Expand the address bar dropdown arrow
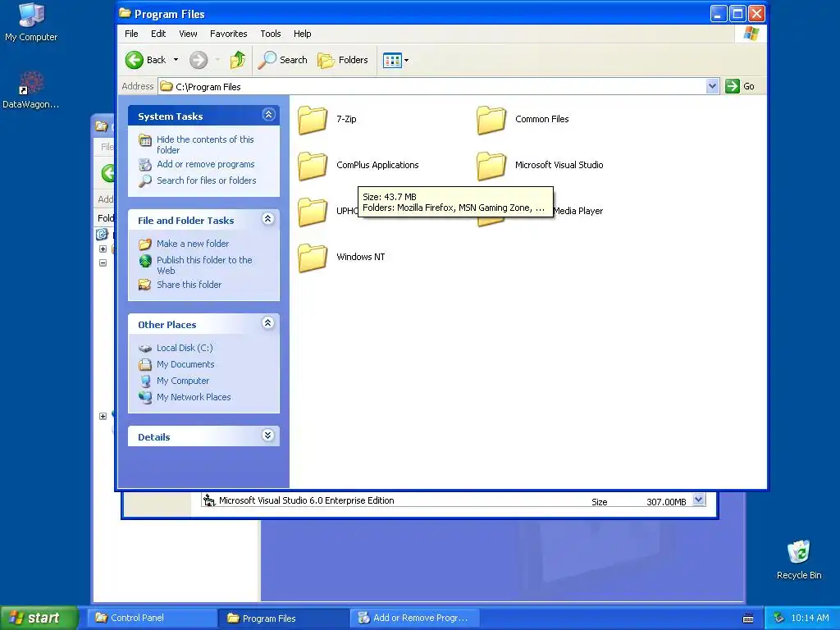This screenshot has width=840, height=630. [712, 86]
